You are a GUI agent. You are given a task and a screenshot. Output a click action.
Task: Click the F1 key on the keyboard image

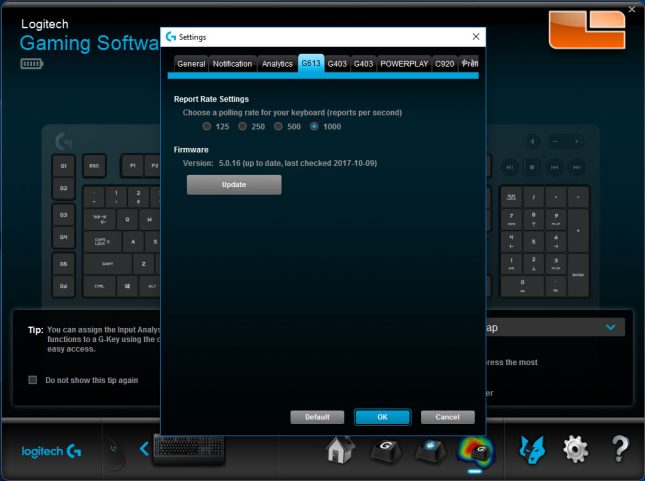(x=132, y=166)
